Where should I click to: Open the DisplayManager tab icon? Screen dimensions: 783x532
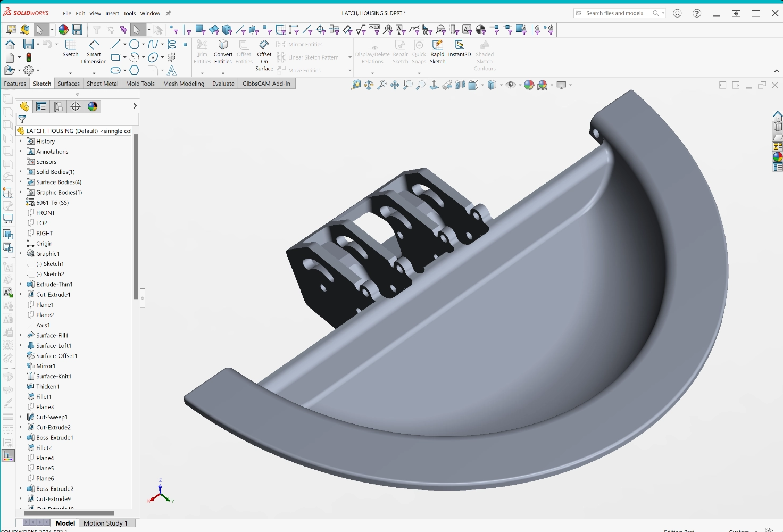click(93, 106)
